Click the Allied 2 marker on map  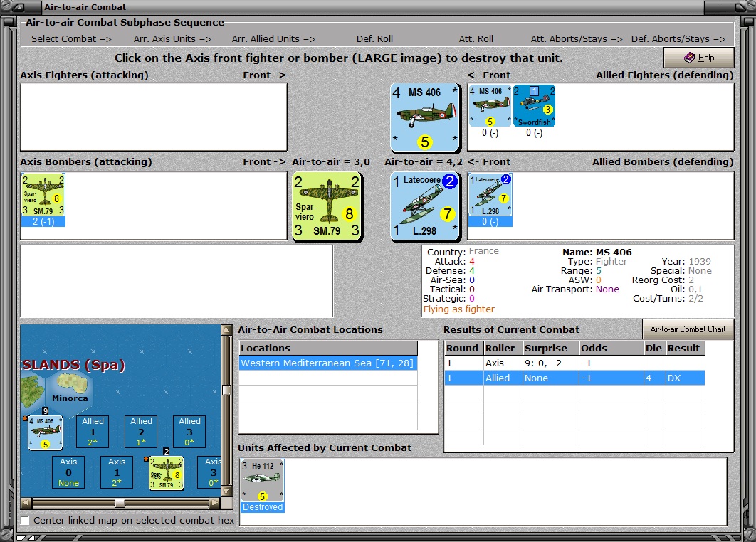coord(141,432)
